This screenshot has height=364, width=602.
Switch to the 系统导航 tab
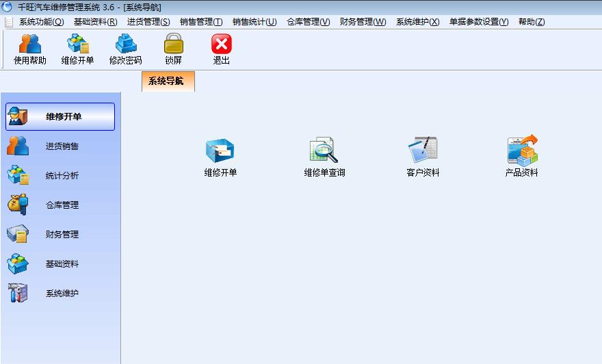point(168,81)
